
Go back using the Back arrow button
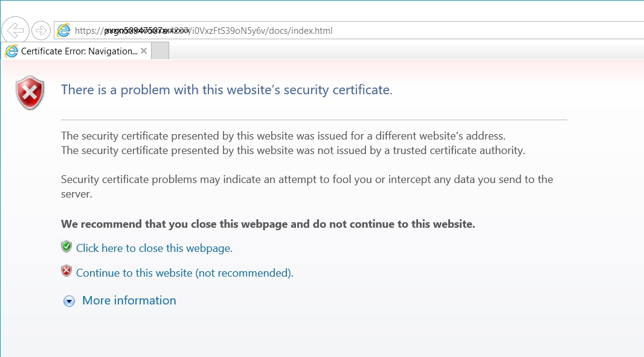[x=15, y=30]
